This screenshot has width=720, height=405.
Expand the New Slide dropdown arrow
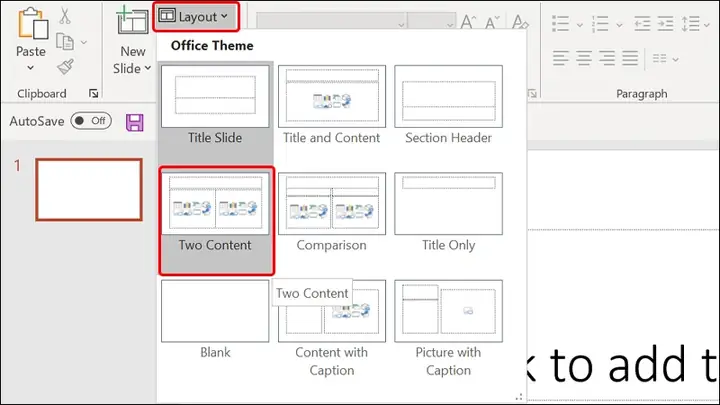(147, 68)
